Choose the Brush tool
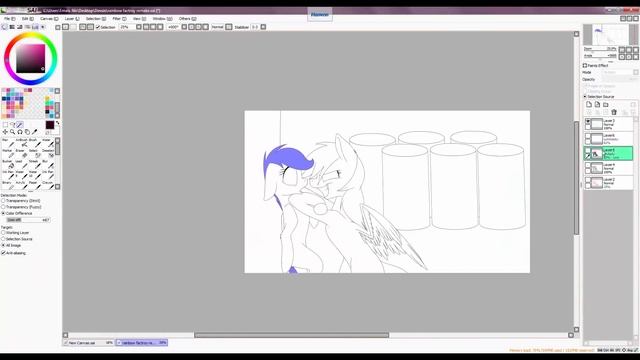Viewport: 640px width, 360px height. pyautogui.click(x=34, y=143)
